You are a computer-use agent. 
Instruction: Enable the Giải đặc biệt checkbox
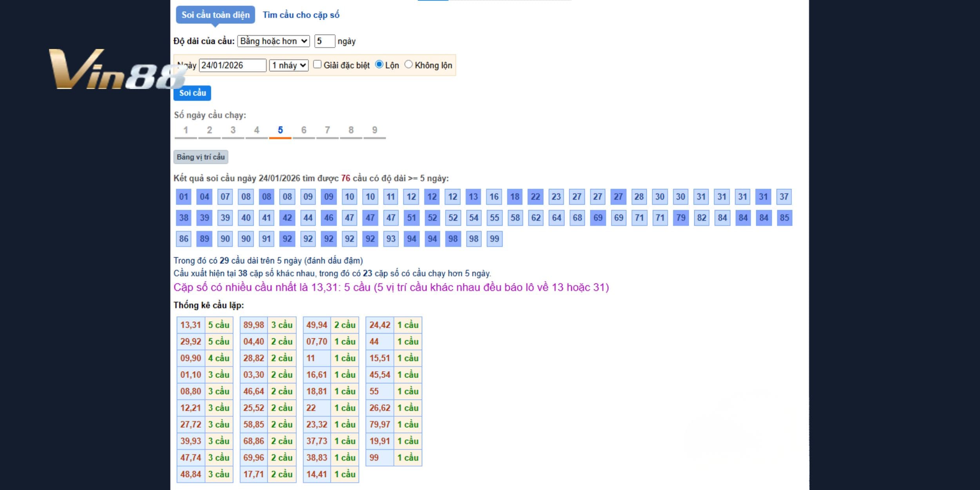[x=318, y=64]
